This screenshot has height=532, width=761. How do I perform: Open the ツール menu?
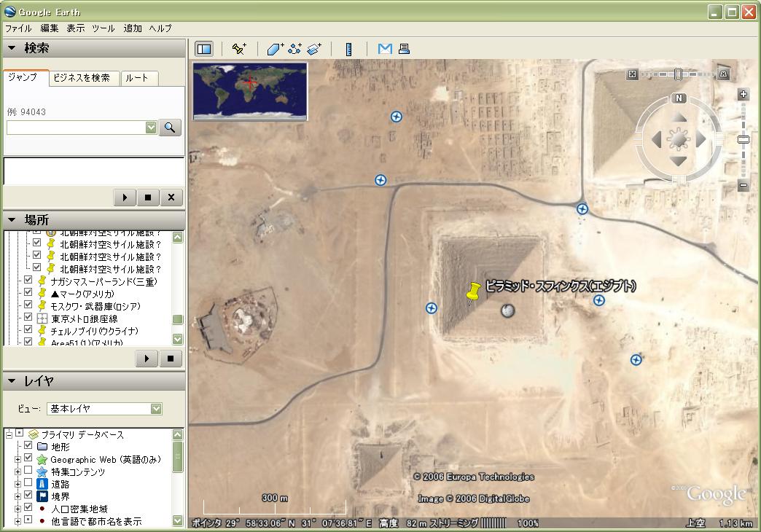click(104, 28)
